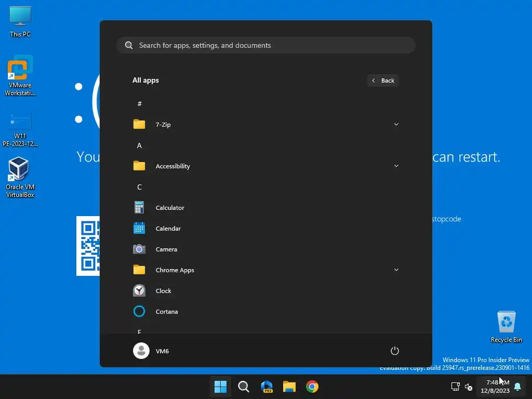Click the VM6 user avatar
This screenshot has height=399, width=532.
point(141,351)
